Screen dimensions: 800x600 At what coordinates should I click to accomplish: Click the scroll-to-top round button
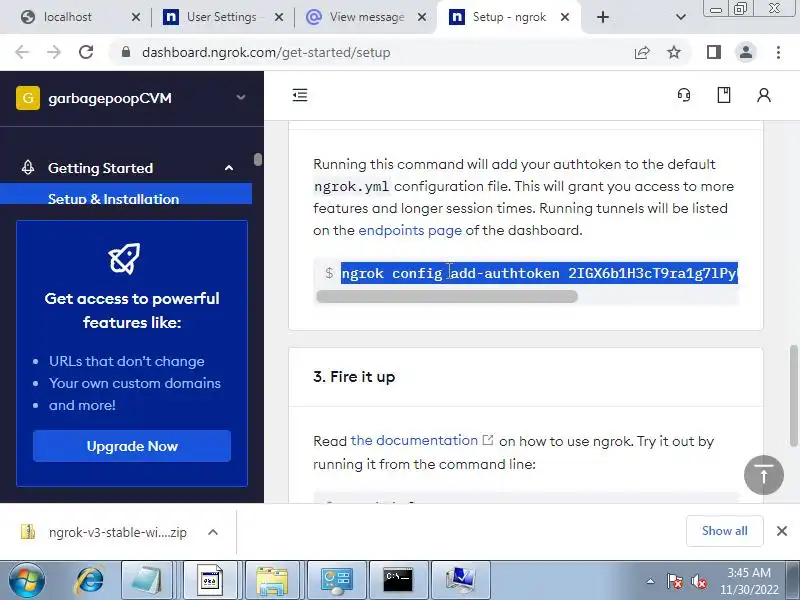(x=764, y=475)
